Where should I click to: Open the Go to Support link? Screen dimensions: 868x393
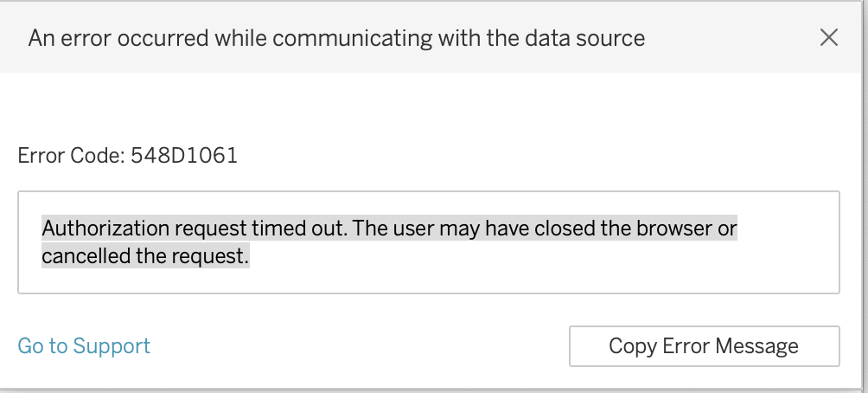tap(84, 346)
